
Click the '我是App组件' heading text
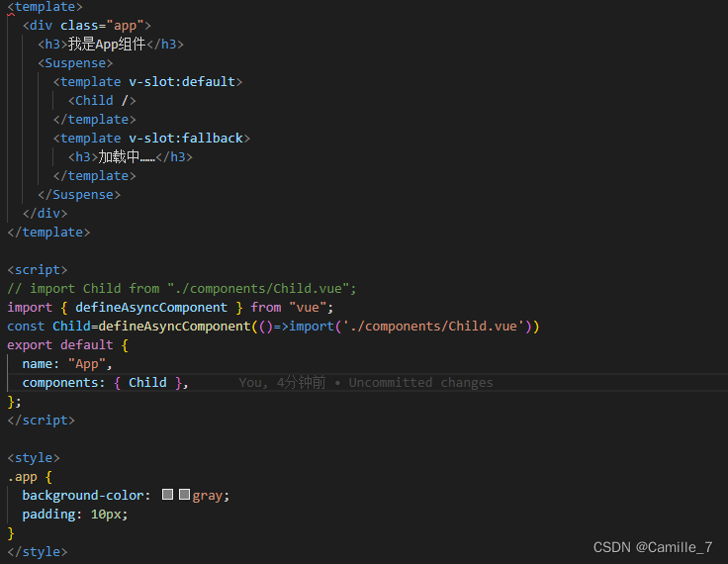107,45
